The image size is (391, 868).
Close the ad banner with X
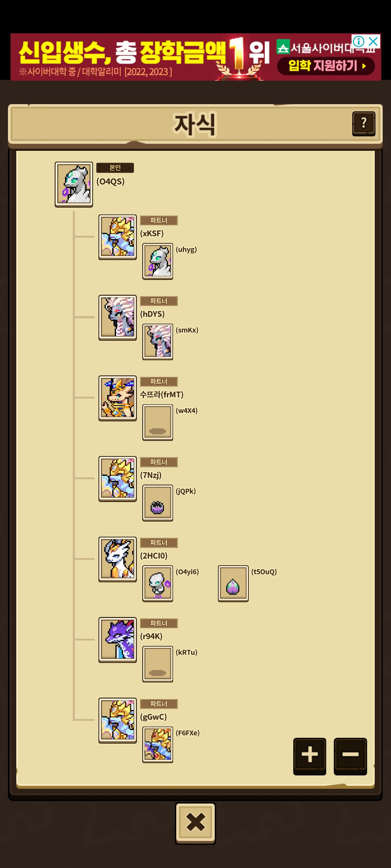coord(373,41)
